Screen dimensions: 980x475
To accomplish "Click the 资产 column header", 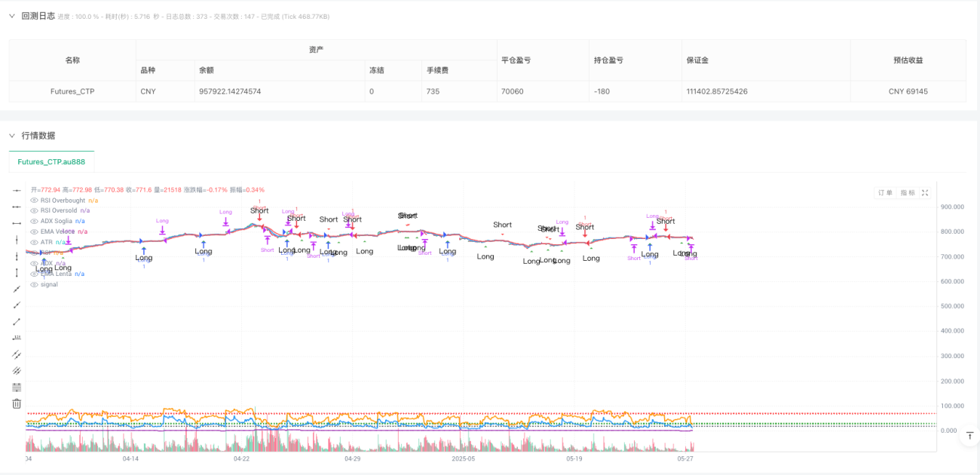I will (x=317, y=50).
